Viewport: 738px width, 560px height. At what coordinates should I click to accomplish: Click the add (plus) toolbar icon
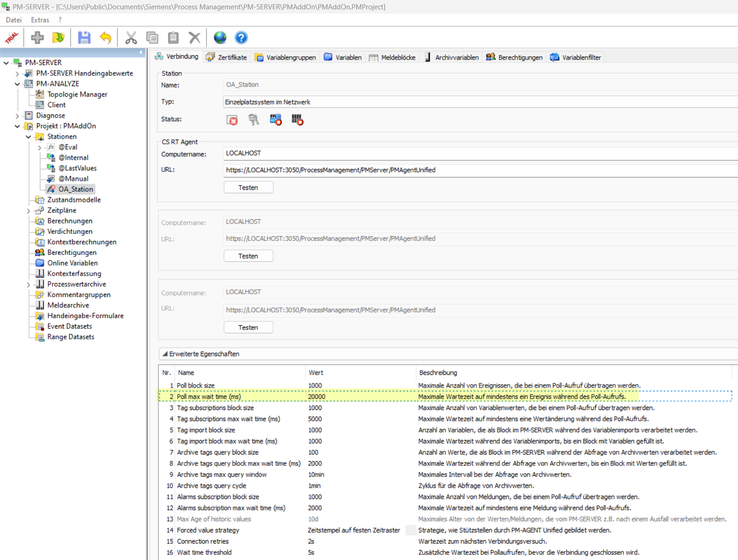pos(37,37)
